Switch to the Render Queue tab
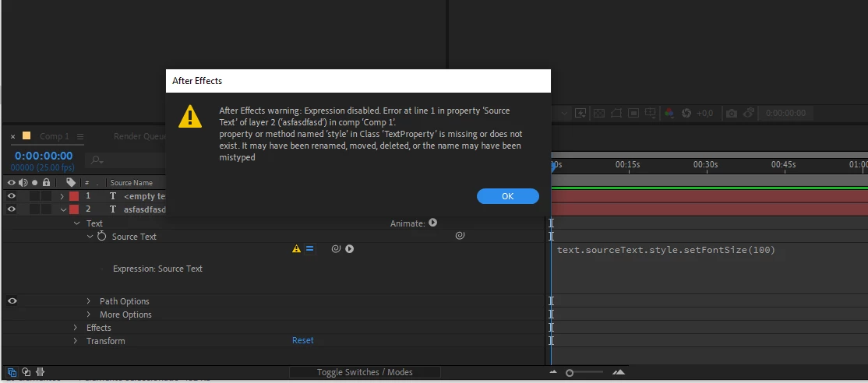Image resolution: width=868 pixels, height=383 pixels. coord(140,136)
